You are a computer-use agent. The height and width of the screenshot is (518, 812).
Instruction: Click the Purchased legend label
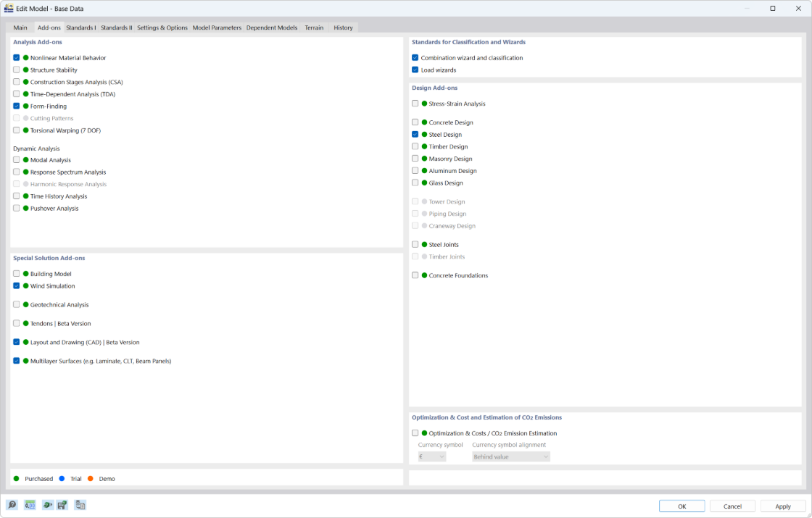[39, 479]
